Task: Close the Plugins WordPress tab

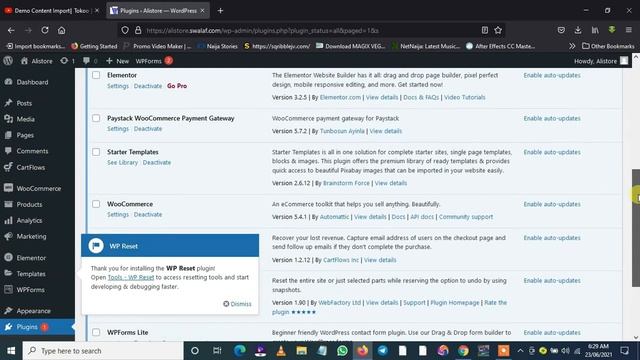Action: click(x=202, y=11)
